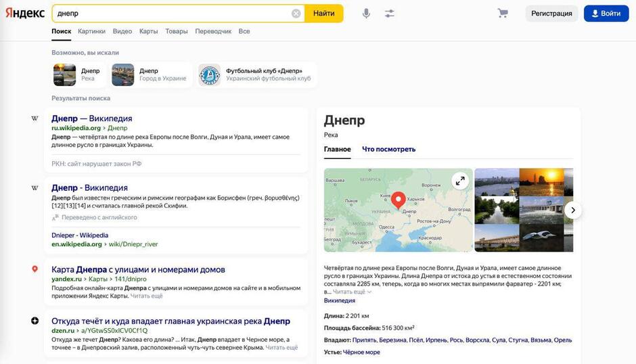Click the Длина 2 201 км text
Image resolution: width=636 pixels, height=364 pixels.
[x=346, y=316]
